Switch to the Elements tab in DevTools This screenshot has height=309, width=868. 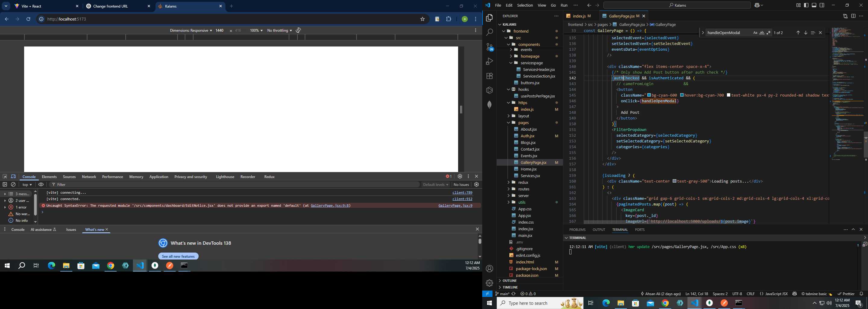(x=49, y=177)
